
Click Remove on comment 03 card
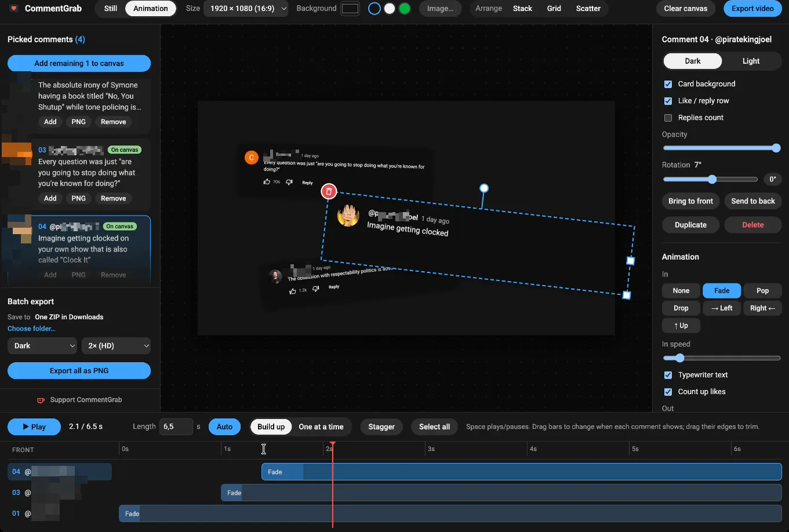pos(114,198)
